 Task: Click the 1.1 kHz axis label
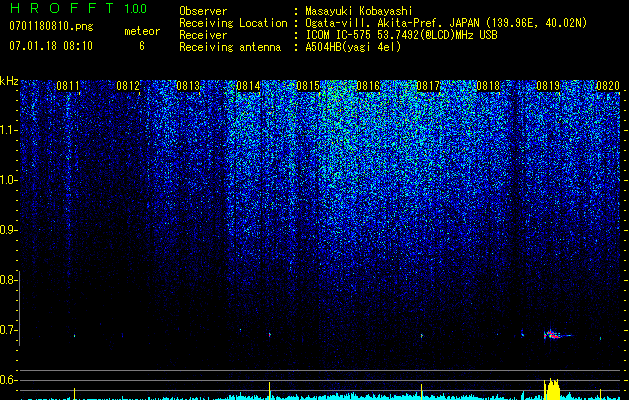click(x=9, y=130)
